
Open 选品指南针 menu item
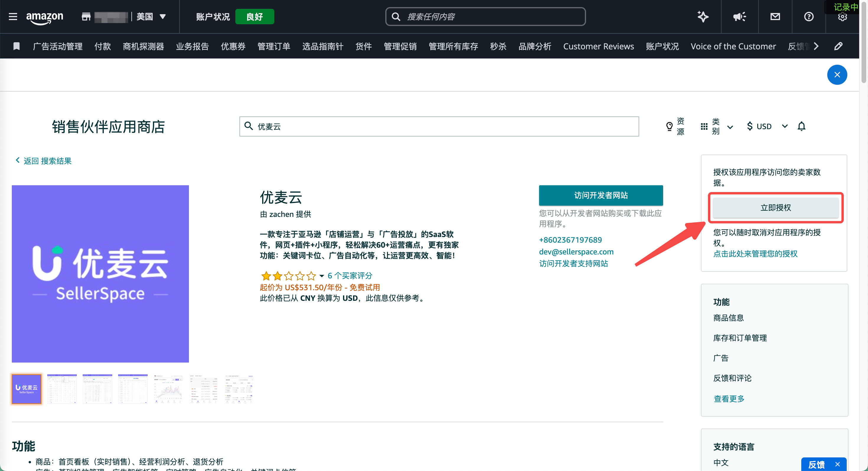click(323, 46)
